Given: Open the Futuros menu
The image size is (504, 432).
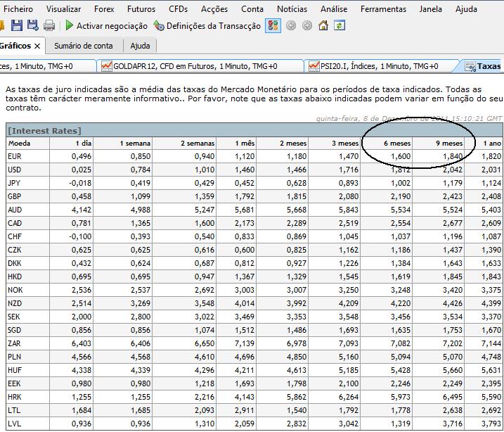Looking at the screenshot, I should (x=141, y=9).
